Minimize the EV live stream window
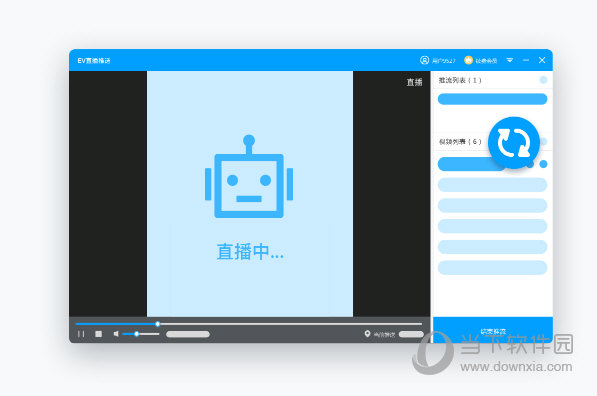Image resolution: width=597 pixels, height=396 pixels. point(526,60)
